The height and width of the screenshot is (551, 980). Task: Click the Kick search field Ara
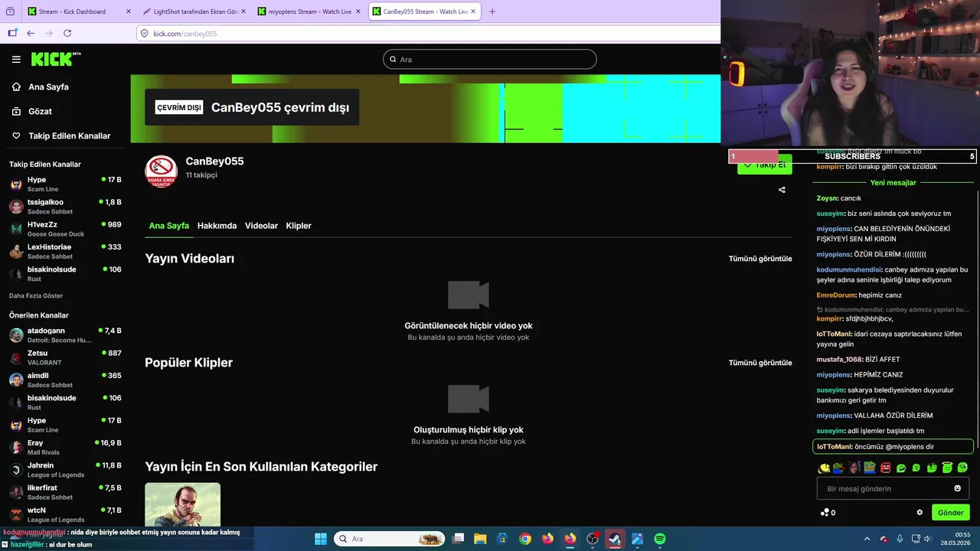[x=489, y=59]
